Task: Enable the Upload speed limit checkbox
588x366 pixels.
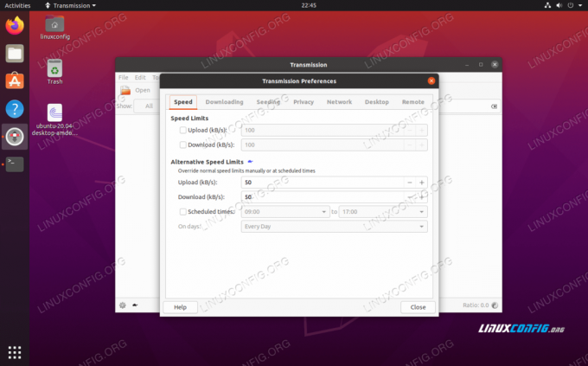Action: 183,131
